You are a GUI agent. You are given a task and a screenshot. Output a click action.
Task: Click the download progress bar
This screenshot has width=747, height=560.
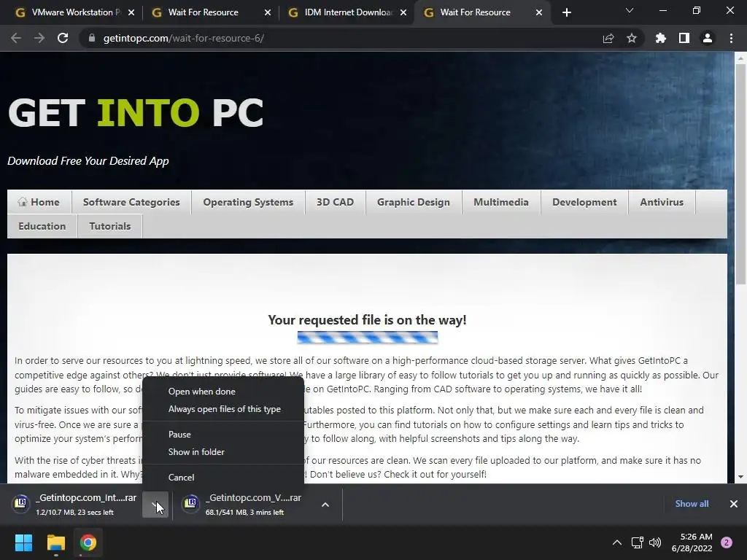(x=368, y=338)
